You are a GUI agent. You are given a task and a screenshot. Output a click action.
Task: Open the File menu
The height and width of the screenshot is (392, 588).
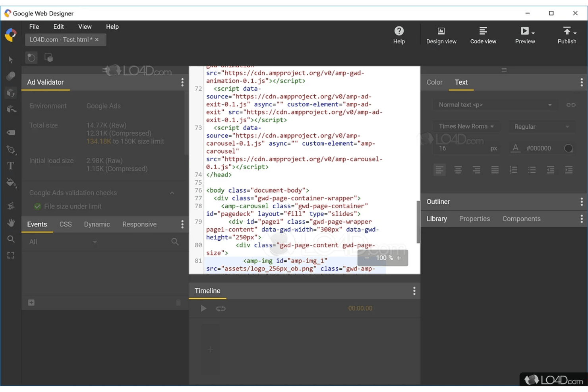pos(34,27)
